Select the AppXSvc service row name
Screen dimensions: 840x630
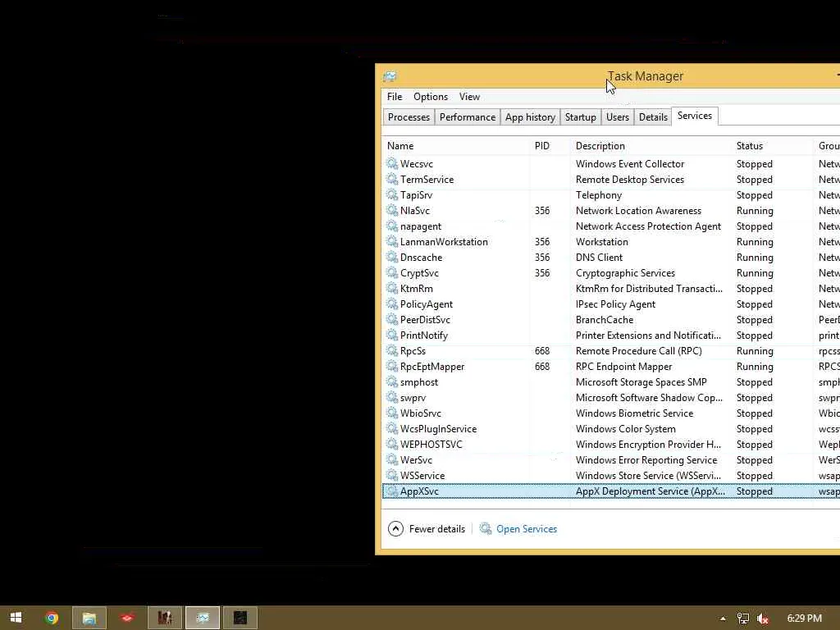pyautogui.click(x=419, y=491)
